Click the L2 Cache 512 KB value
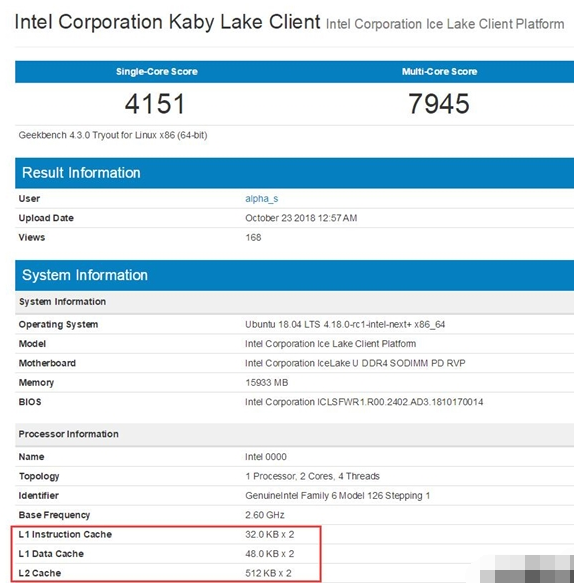Viewport: 574px width, 583px height. [x=268, y=573]
